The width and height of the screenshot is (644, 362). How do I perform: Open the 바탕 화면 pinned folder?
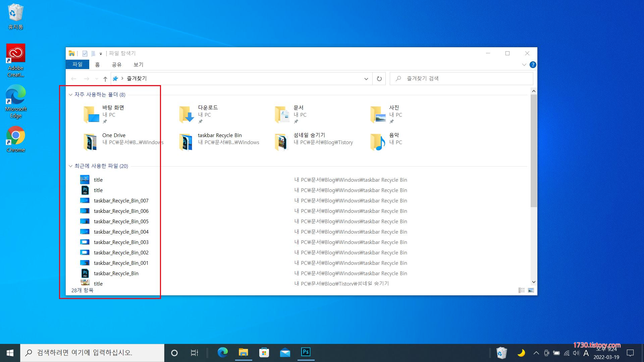[x=91, y=114]
